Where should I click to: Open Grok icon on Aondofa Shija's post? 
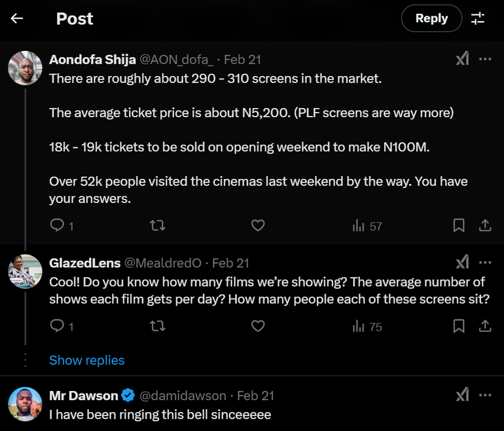pyautogui.click(x=462, y=59)
